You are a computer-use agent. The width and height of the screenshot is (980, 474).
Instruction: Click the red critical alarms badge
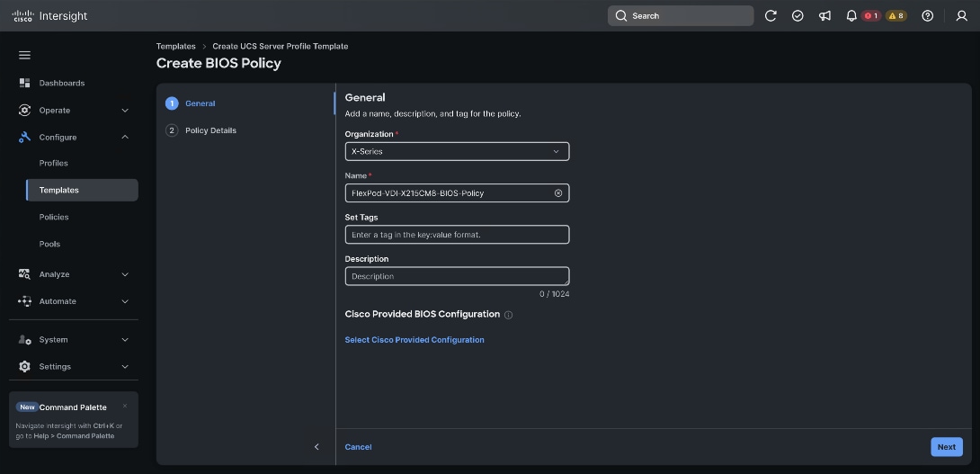coord(871,15)
